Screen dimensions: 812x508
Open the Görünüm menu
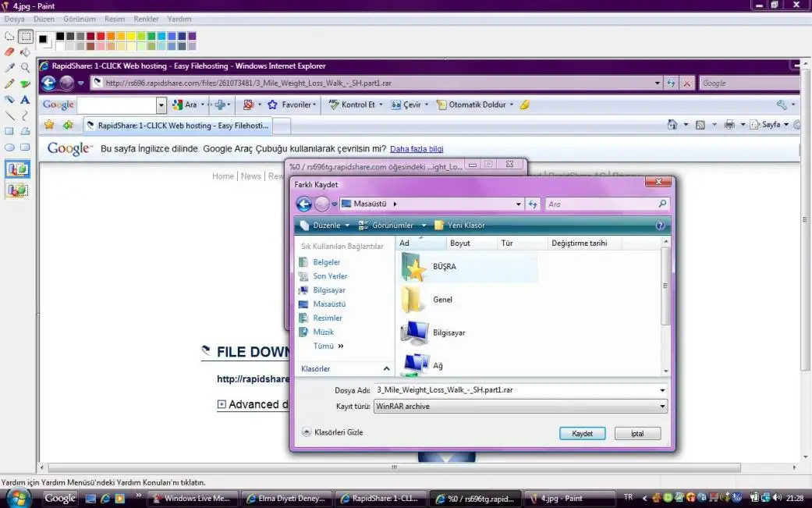coord(80,19)
